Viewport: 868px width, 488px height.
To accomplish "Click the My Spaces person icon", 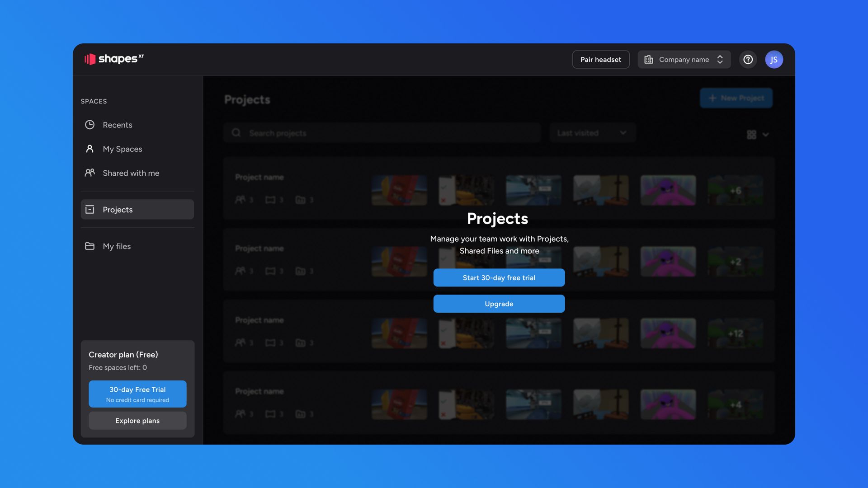I will click(x=90, y=149).
